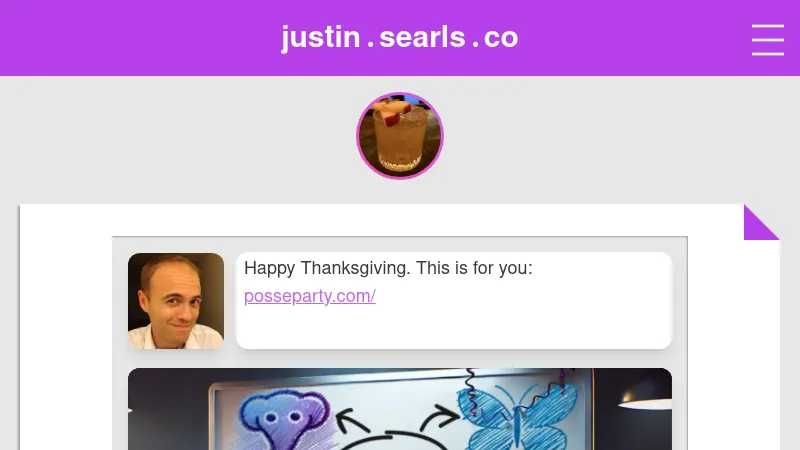
Task: Click the purple squiggly streamer above the butterfly
Action: (471, 392)
